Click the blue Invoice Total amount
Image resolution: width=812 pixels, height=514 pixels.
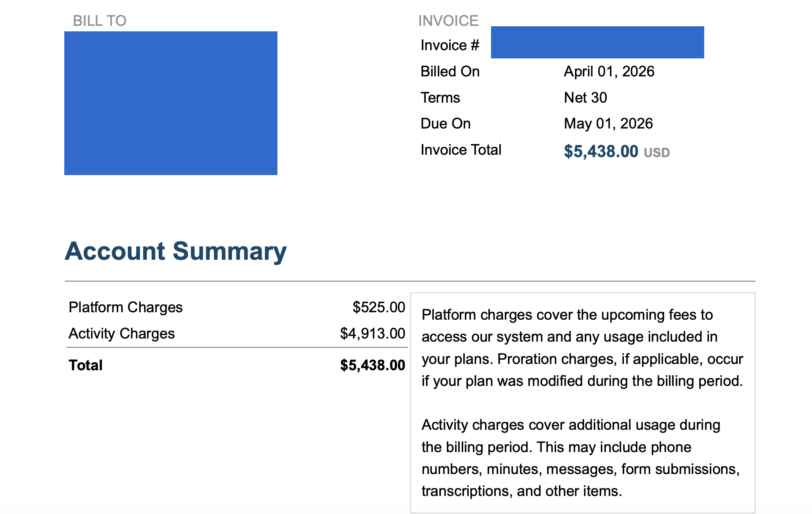601,152
